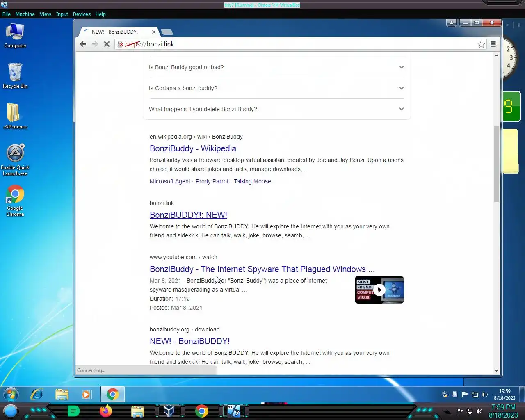Play the BonziBuddy YouTube video thumbnail

(379, 290)
